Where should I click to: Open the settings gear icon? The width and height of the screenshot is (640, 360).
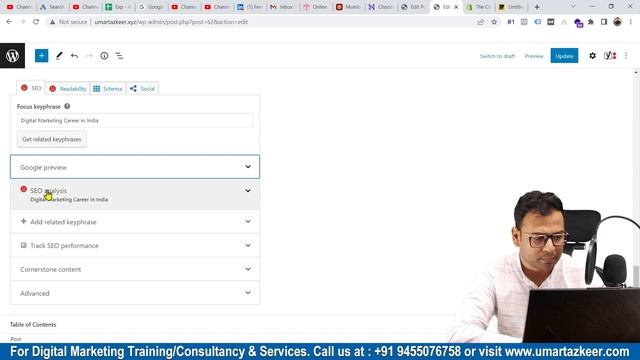pyautogui.click(x=592, y=56)
